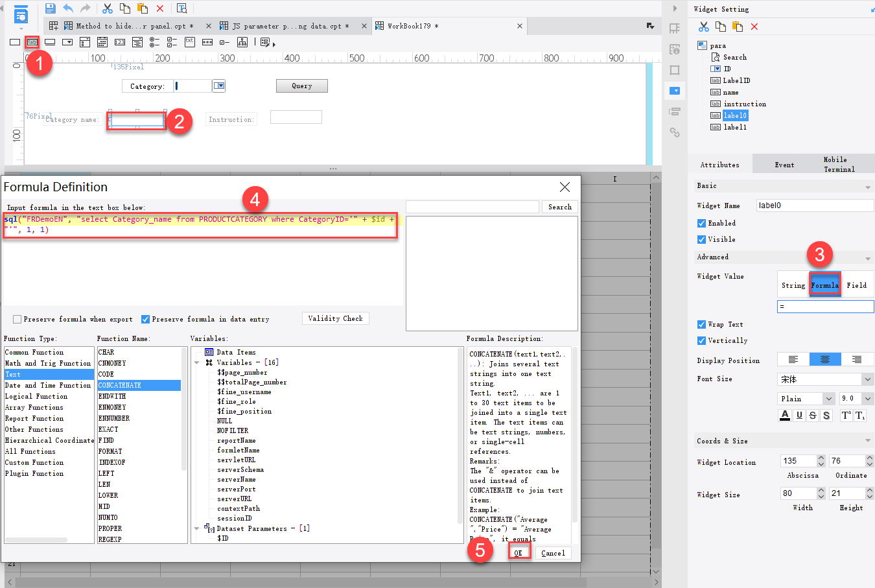Uncheck Preserve formula in data entry

pyautogui.click(x=146, y=319)
